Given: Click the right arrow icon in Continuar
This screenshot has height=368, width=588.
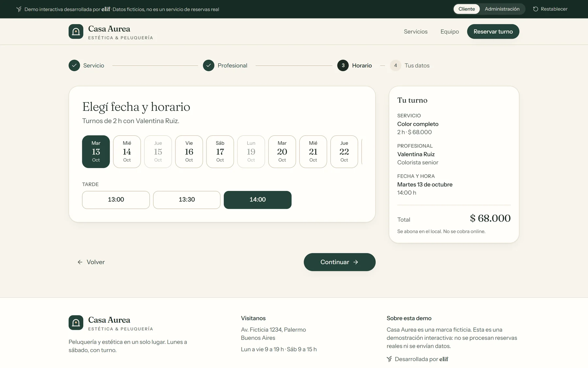Looking at the screenshot, I should (x=356, y=262).
